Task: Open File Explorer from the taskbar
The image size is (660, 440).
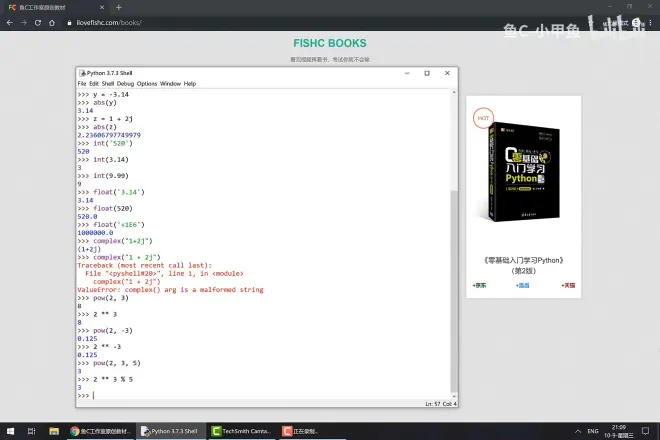Action: tap(52, 431)
